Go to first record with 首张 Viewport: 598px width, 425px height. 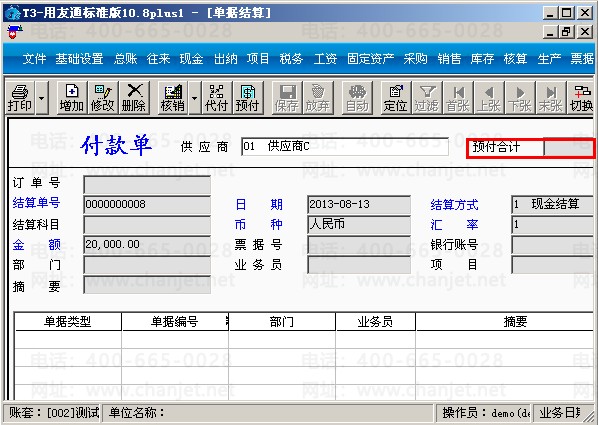(458, 98)
